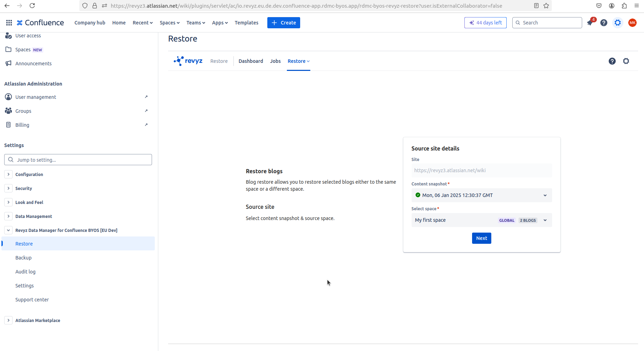The height and width of the screenshot is (351, 644).
Task: Click the Next button
Action: pyautogui.click(x=482, y=238)
